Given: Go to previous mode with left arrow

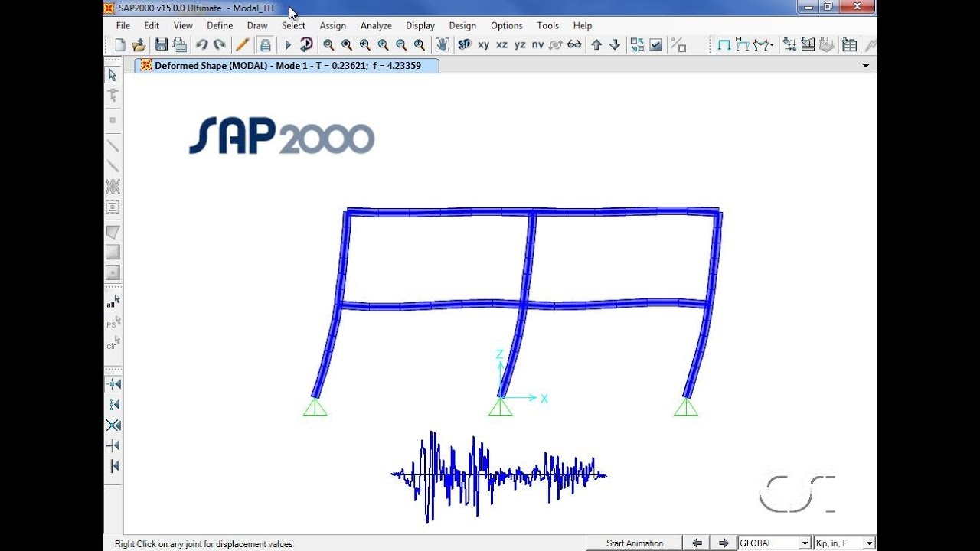Looking at the screenshot, I should [x=697, y=543].
